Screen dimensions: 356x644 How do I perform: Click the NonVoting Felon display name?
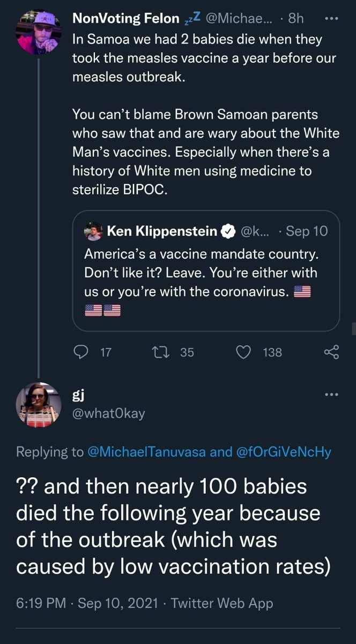[127, 18]
